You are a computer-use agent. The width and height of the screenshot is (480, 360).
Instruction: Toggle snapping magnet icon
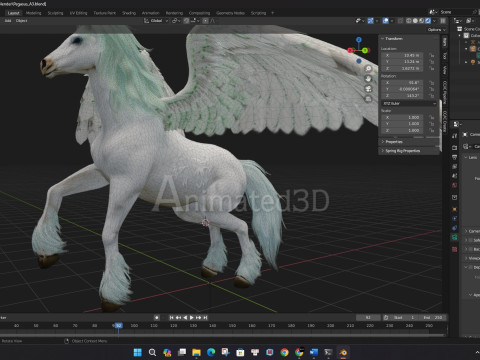[186, 21]
